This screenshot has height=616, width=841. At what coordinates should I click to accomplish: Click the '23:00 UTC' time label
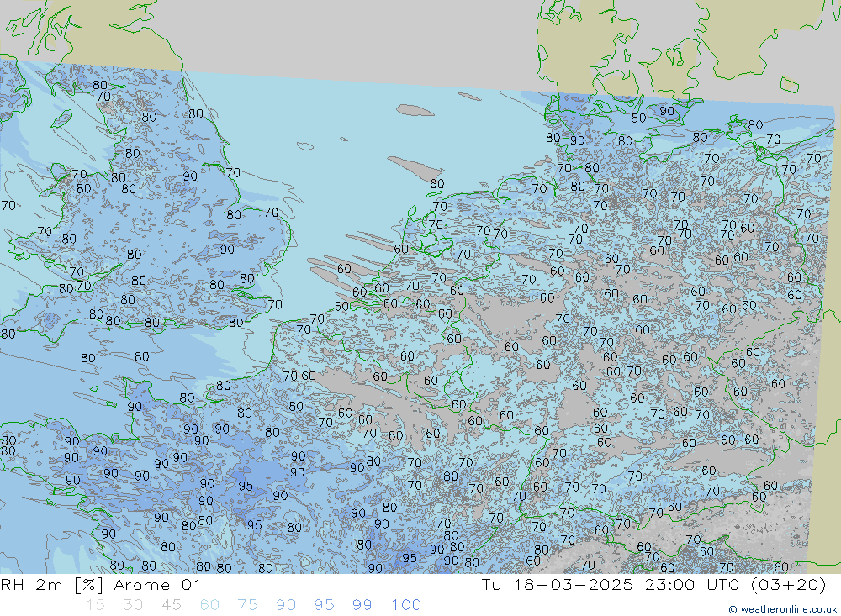tap(692, 585)
